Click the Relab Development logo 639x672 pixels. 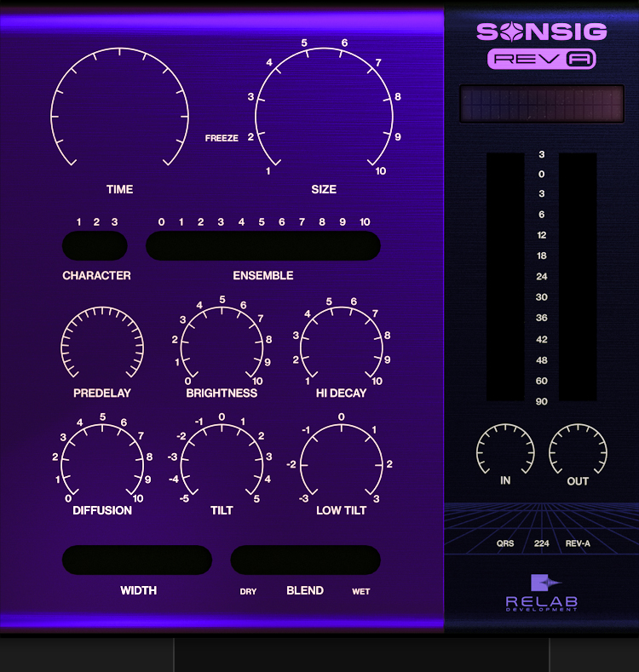tap(541, 592)
